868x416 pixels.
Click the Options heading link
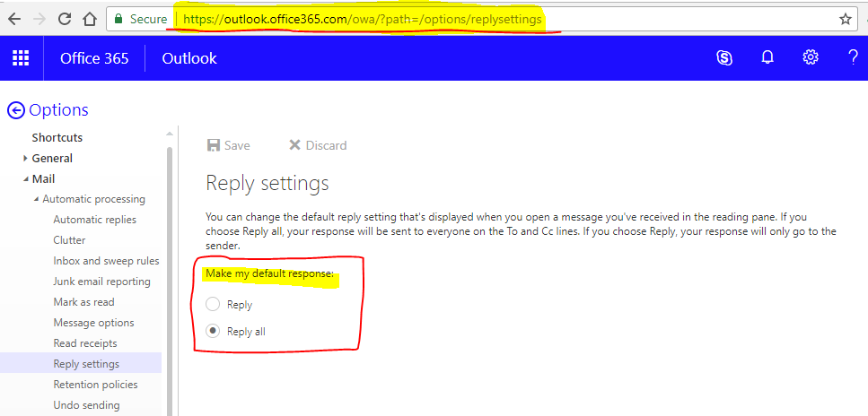click(x=58, y=110)
